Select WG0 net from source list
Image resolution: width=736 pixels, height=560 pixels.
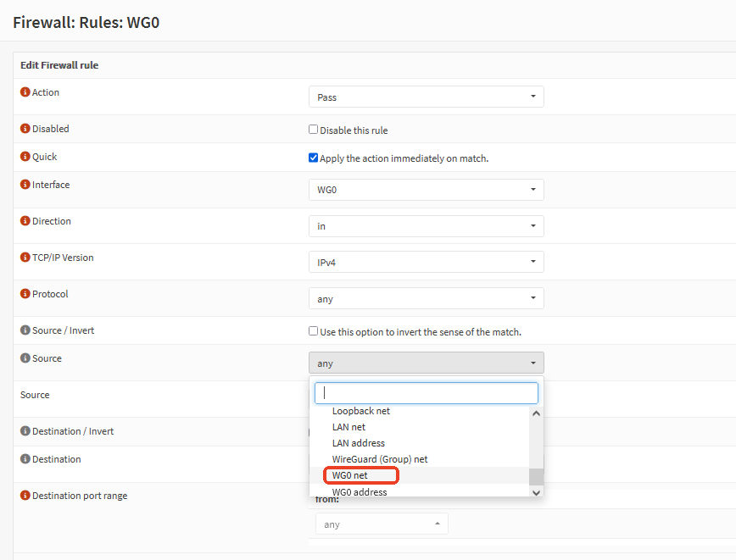coord(349,476)
